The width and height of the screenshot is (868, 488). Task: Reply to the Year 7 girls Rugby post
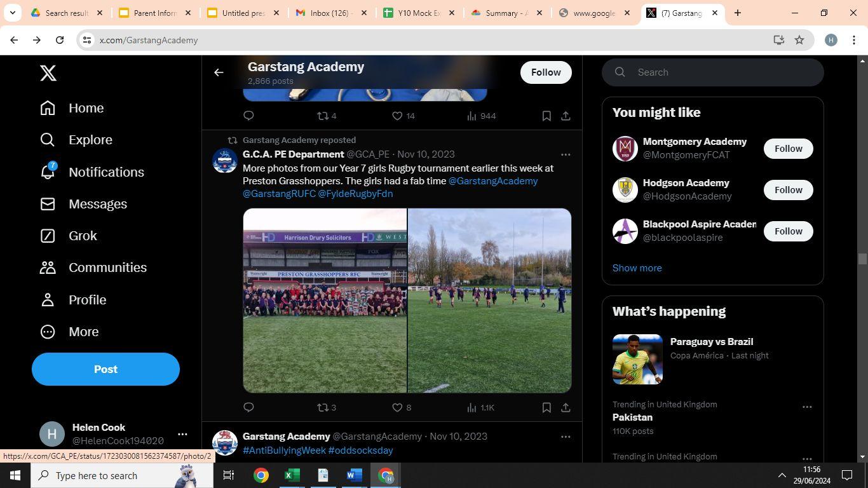[x=248, y=407]
